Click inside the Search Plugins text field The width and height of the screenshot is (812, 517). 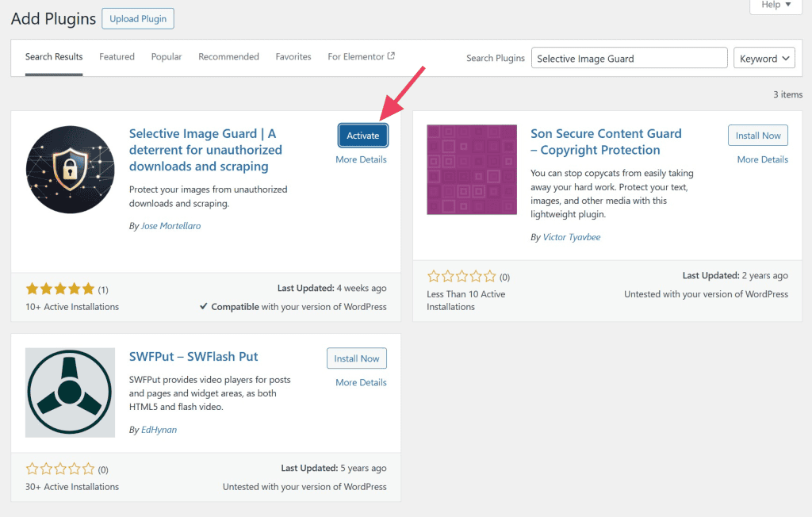point(629,59)
